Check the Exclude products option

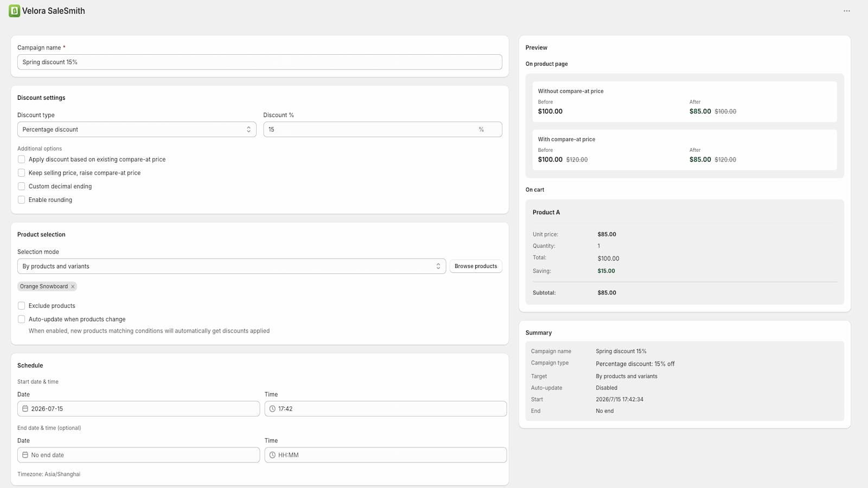click(x=22, y=306)
